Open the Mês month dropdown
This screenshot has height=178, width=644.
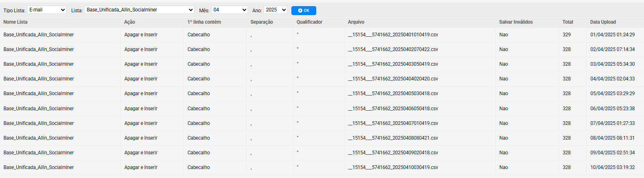tap(230, 10)
